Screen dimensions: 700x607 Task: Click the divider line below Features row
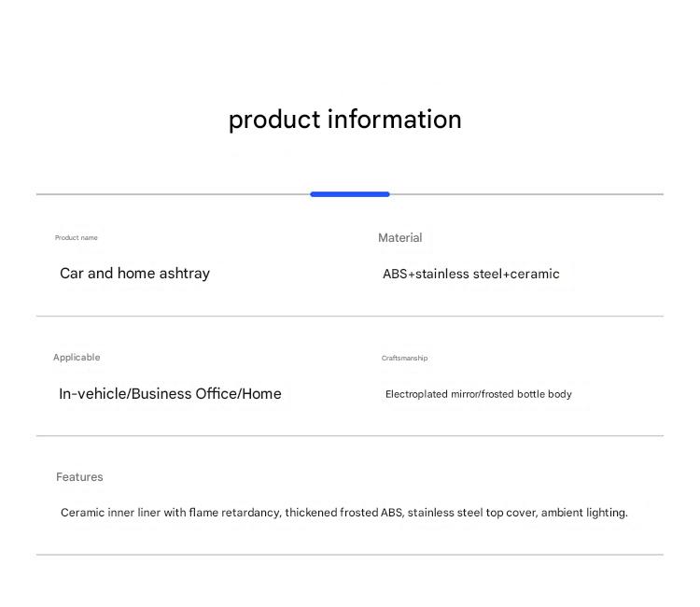(x=349, y=555)
